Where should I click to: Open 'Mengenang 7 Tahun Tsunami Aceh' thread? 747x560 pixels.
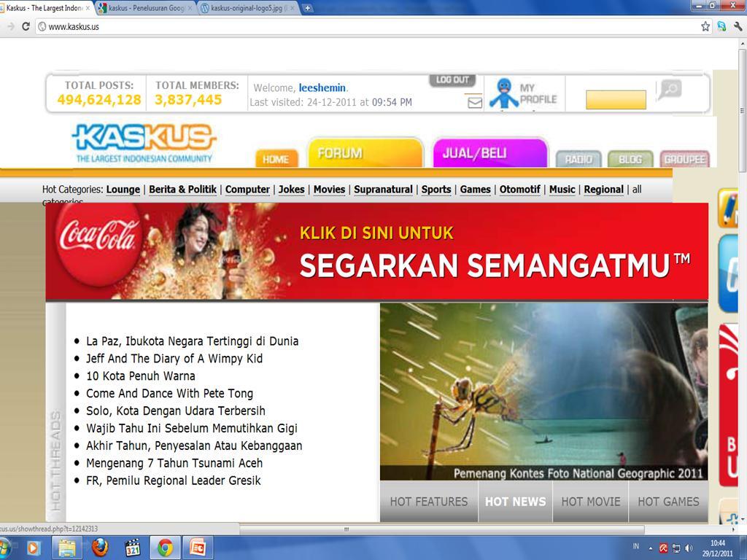pyautogui.click(x=174, y=463)
